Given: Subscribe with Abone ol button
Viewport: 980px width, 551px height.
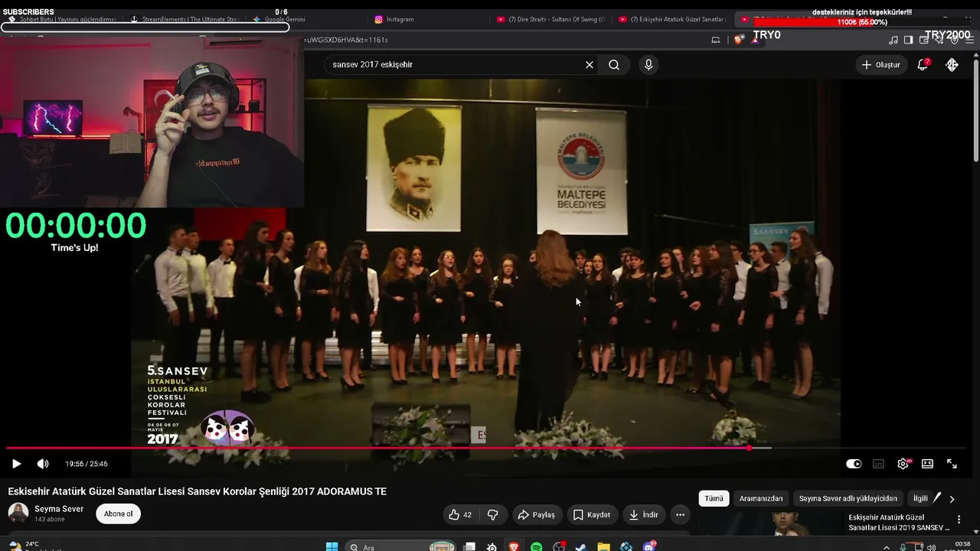Looking at the screenshot, I should pos(119,514).
